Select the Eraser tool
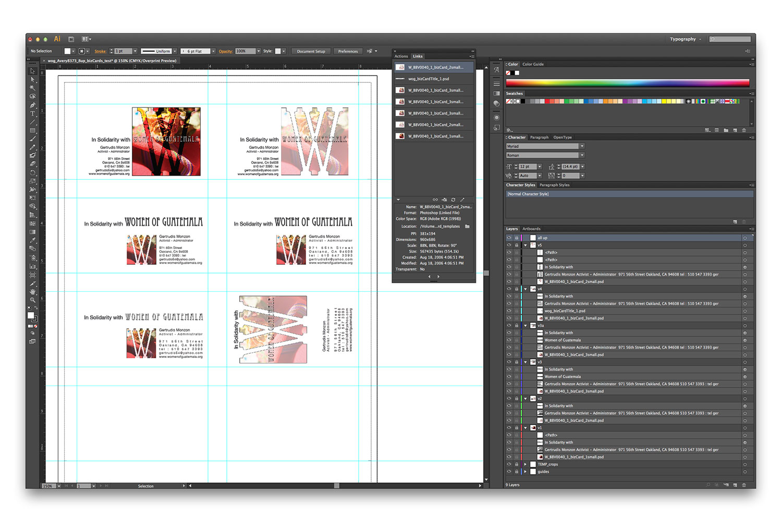Screen dimensions: 782x532 32,164
